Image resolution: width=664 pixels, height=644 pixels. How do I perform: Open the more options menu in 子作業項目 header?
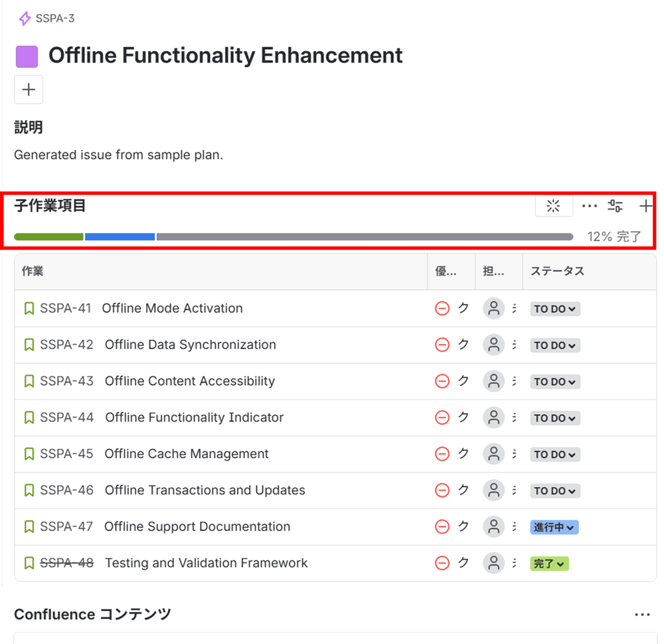coord(590,206)
